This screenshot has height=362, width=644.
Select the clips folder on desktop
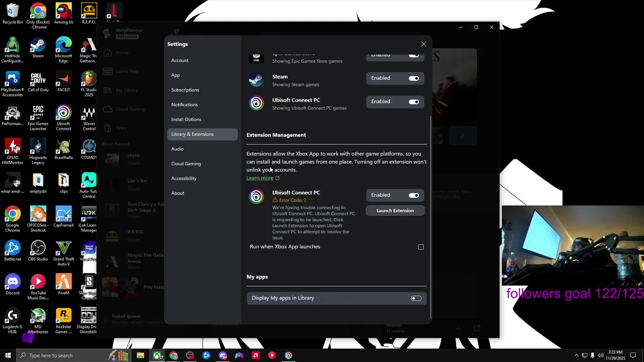click(63, 184)
